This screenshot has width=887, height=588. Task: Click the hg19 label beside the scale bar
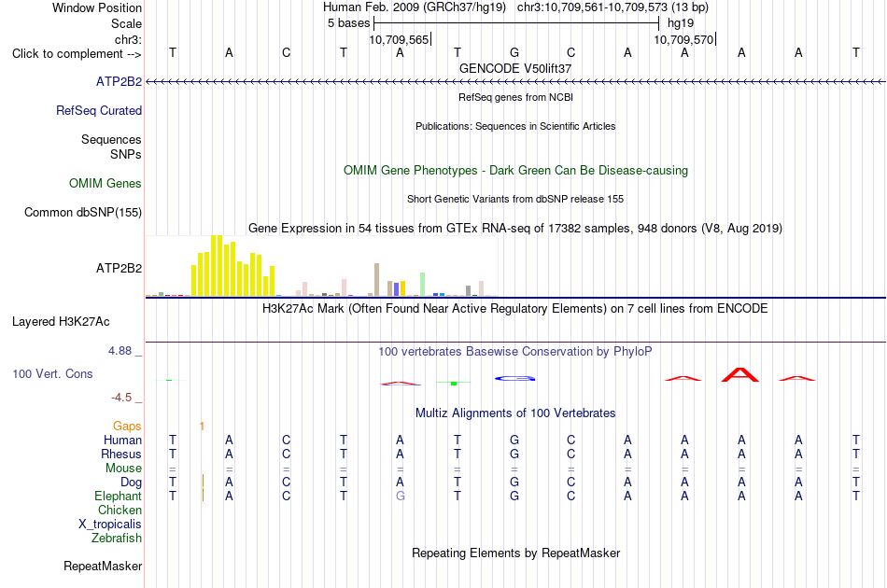(681, 23)
